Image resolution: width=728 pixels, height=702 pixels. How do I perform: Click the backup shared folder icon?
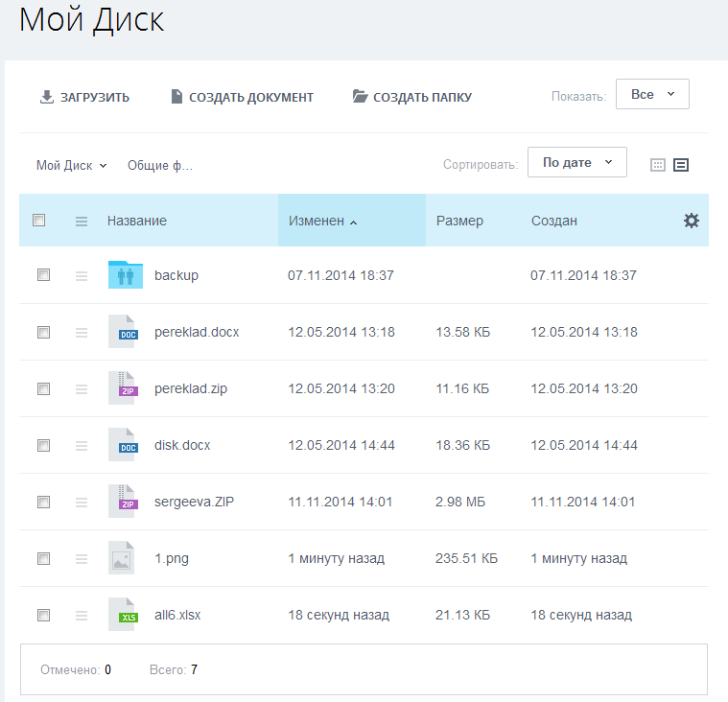click(x=126, y=274)
